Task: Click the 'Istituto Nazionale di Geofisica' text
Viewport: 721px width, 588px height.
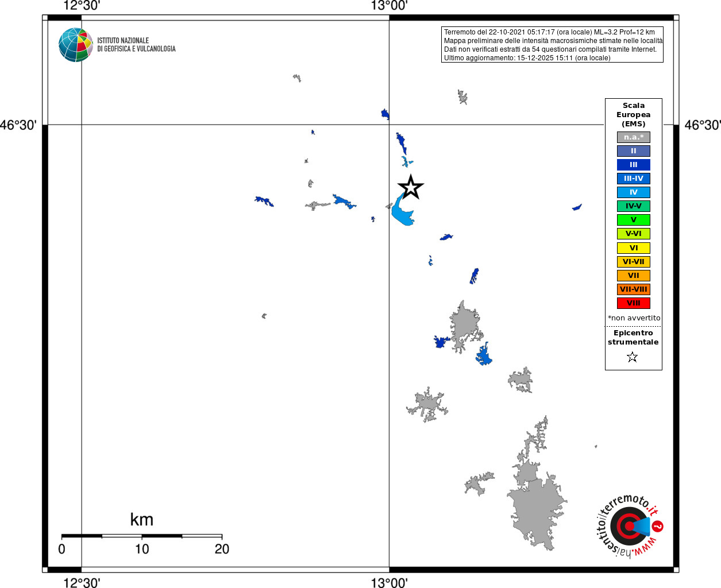Action: [136, 45]
